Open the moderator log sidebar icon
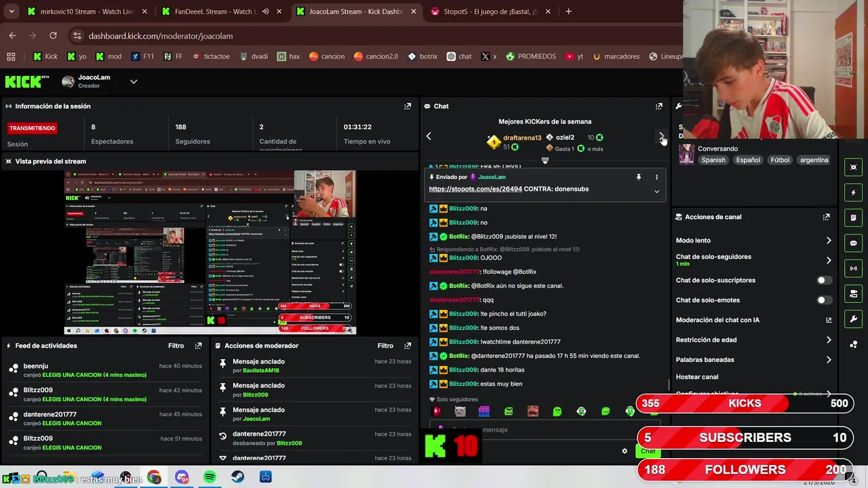This screenshot has height=488, width=868. pyautogui.click(x=853, y=218)
